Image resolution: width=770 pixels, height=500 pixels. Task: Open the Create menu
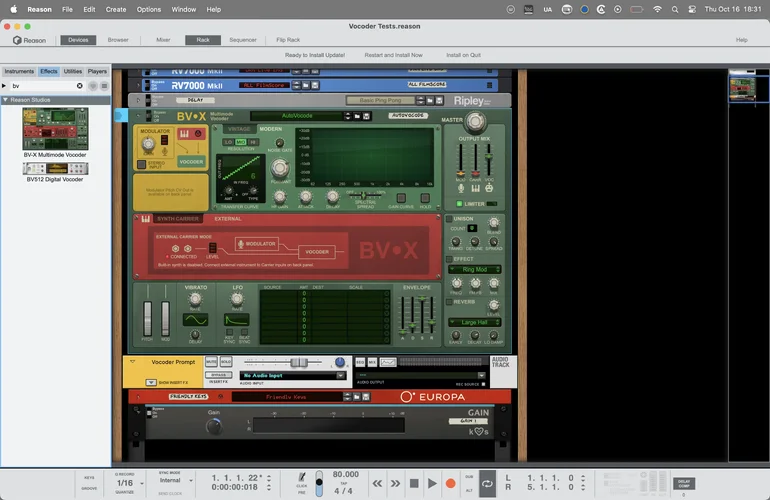click(116, 9)
